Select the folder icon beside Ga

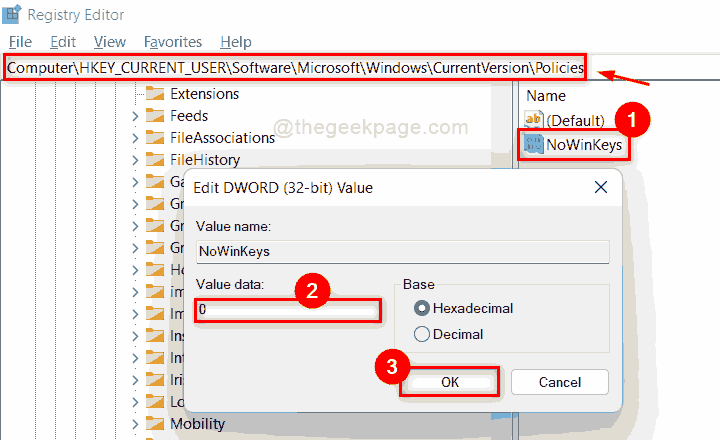(155, 182)
